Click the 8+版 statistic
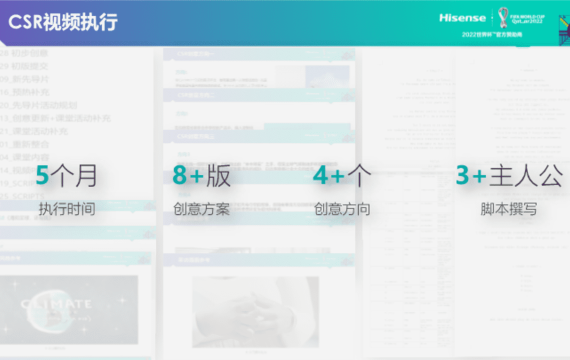This screenshot has width=570, height=360. point(201,176)
